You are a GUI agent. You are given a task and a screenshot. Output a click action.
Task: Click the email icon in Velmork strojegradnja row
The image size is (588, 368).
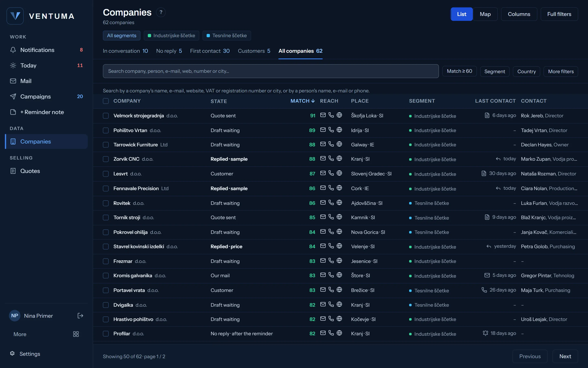point(323,115)
